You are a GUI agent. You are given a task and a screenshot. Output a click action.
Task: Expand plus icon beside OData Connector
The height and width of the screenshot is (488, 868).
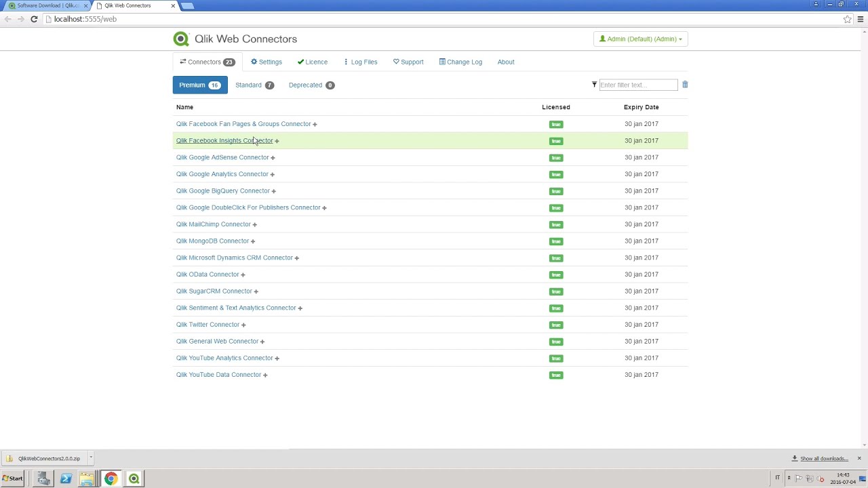click(x=243, y=274)
